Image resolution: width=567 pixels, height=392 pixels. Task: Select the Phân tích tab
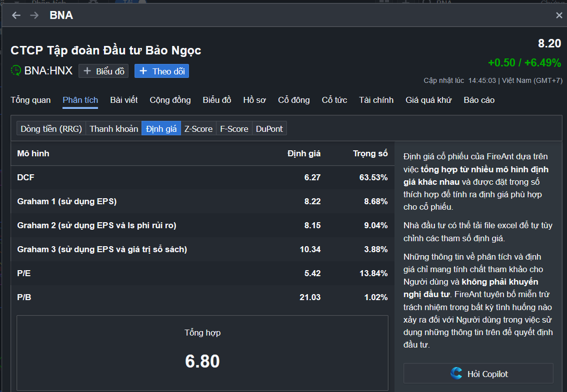(80, 100)
